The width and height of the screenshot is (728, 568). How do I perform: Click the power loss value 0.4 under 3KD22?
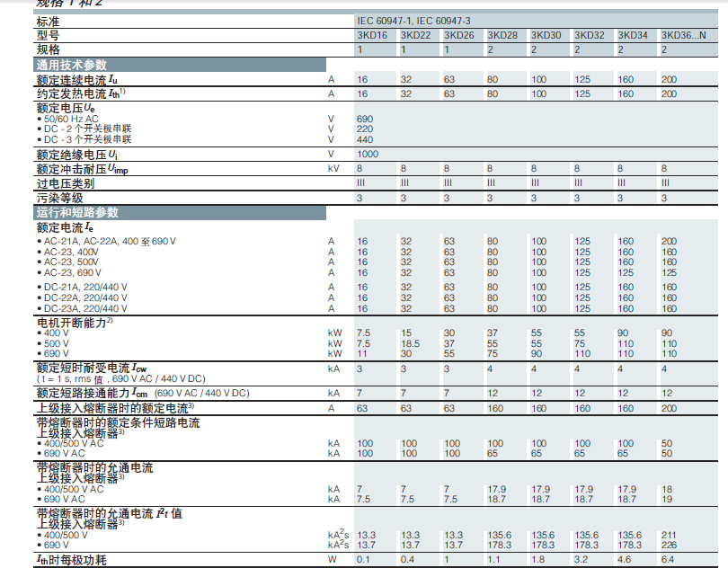(407, 560)
